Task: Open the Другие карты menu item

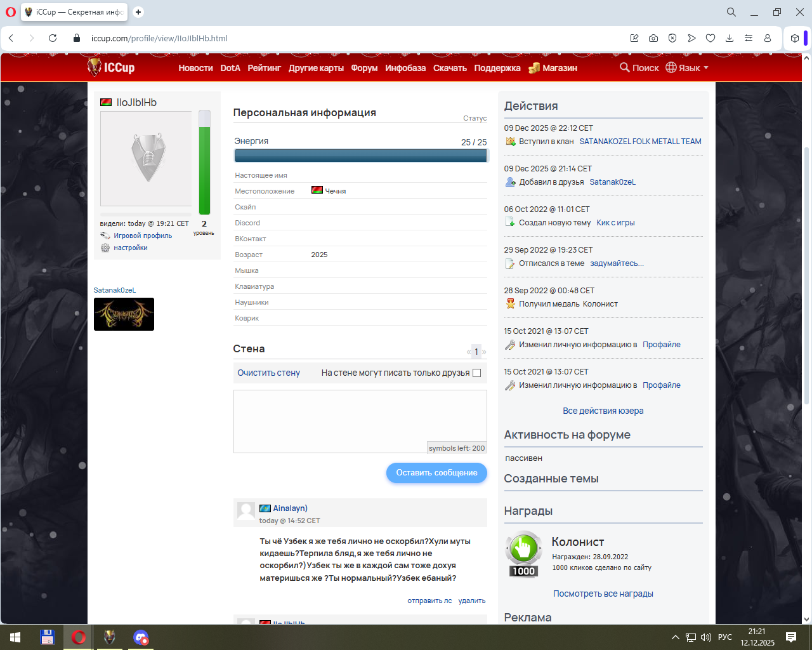Action: pos(316,68)
